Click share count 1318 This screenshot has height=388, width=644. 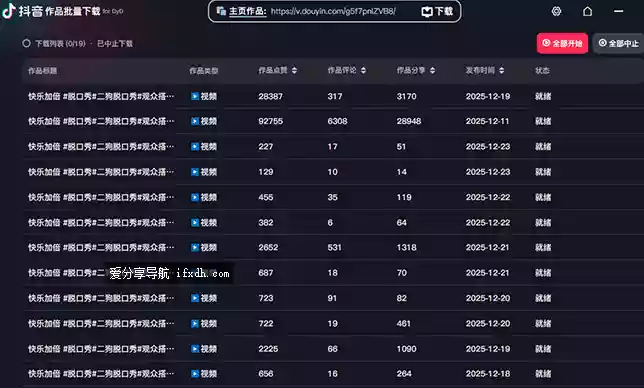tap(406, 248)
